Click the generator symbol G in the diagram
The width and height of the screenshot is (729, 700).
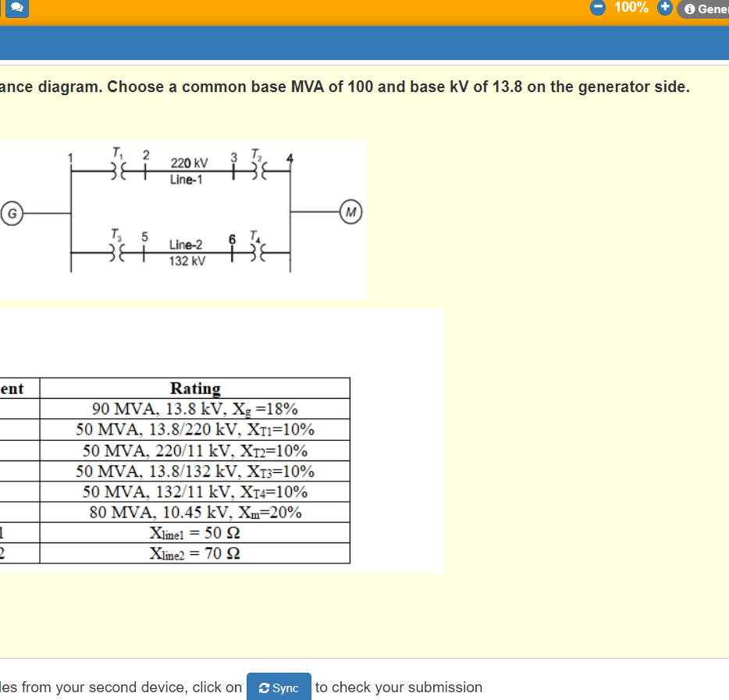pyautogui.click(x=12, y=211)
